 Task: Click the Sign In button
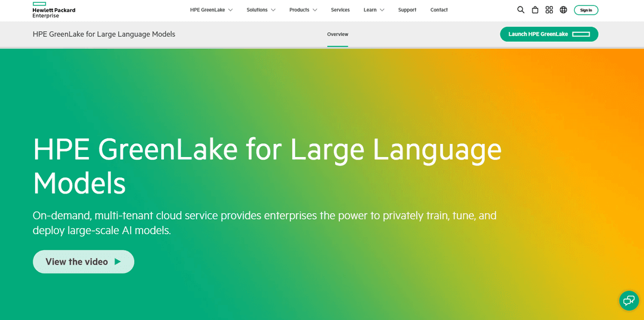[x=586, y=10]
